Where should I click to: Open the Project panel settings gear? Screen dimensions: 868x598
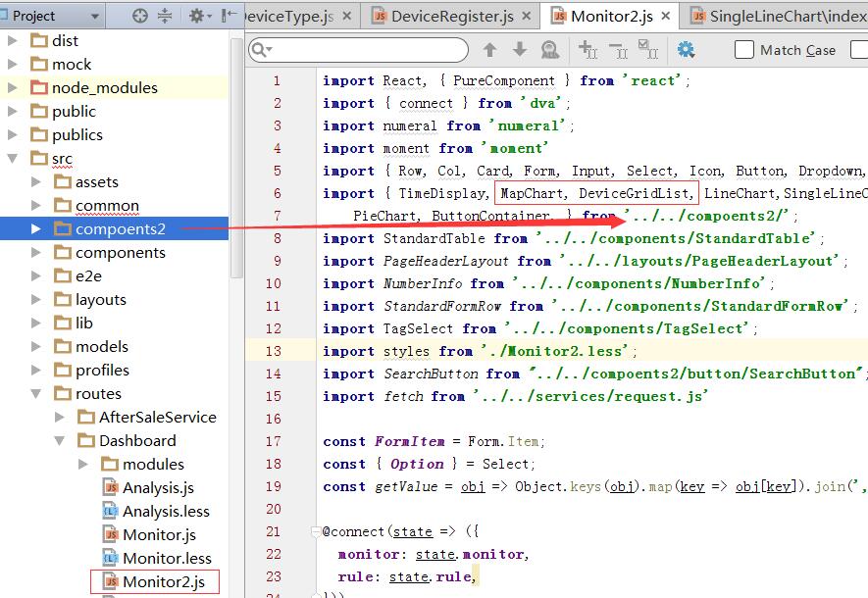196,16
